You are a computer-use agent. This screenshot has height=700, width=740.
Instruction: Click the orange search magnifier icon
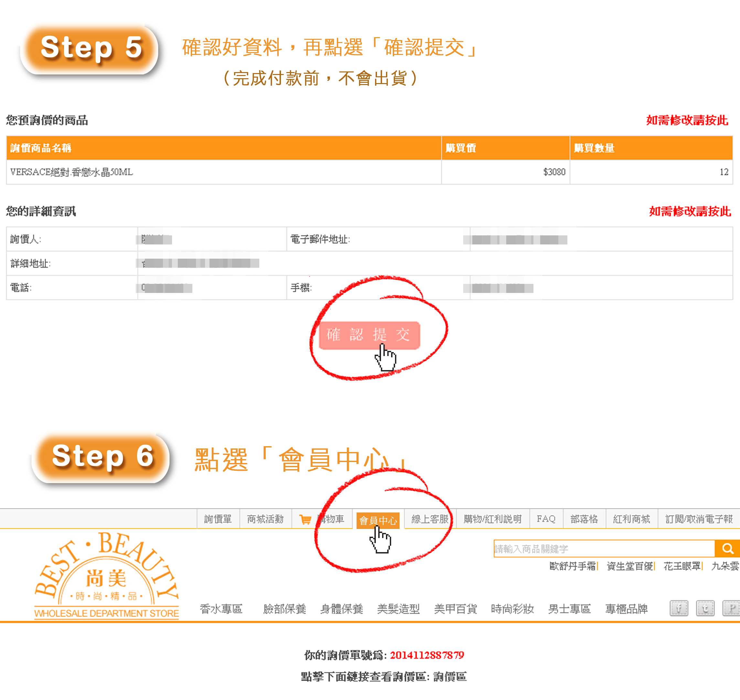click(727, 548)
